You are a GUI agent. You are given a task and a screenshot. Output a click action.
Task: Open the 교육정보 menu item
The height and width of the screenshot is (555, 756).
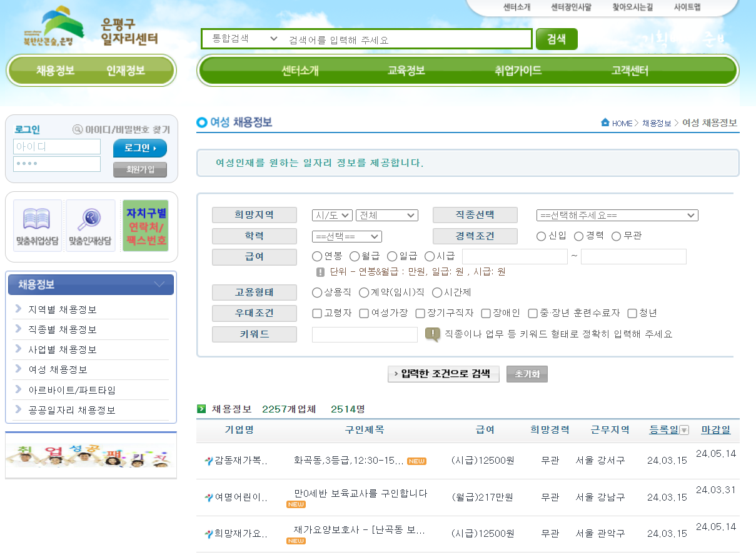point(406,71)
